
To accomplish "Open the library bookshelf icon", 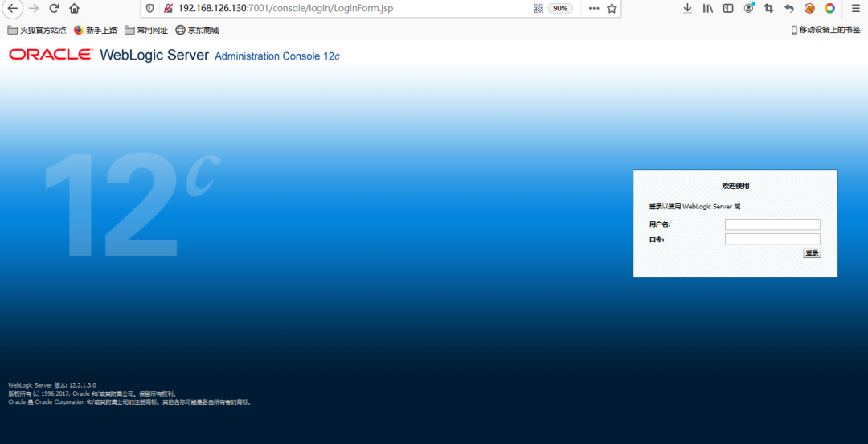I will pos(708,8).
